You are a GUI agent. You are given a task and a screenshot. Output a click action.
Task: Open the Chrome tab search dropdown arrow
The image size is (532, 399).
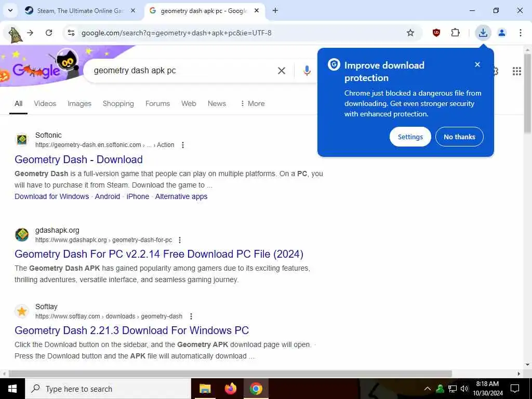point(10,10)
